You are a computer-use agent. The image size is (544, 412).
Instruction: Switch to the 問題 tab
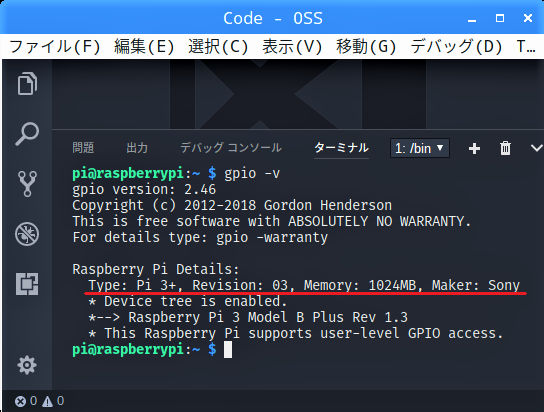pyautogui.click(x=83, y=148)
